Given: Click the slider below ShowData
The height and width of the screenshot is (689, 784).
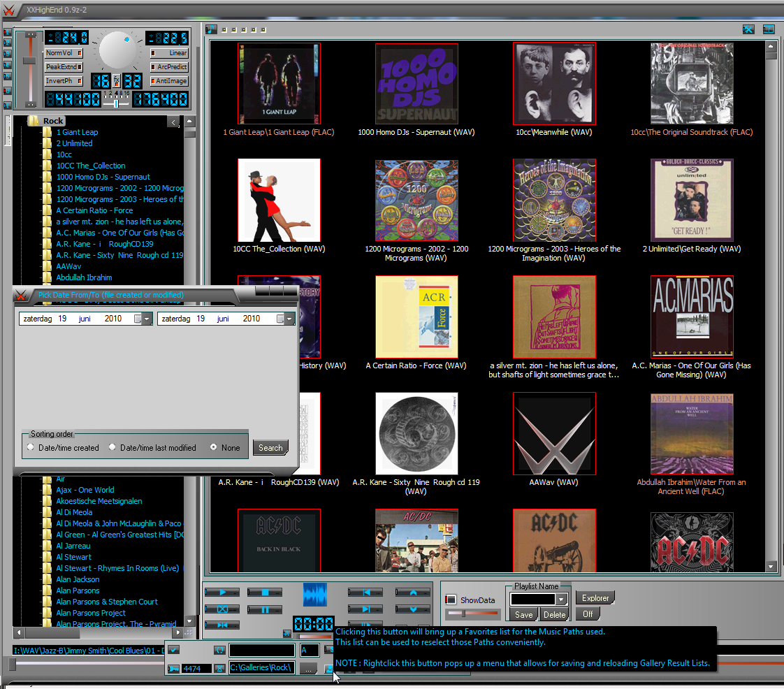Looking at the screenshot, I should pyautogui.click(x=472, y=614).
